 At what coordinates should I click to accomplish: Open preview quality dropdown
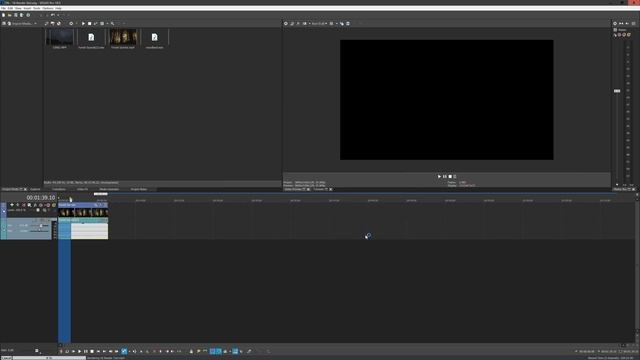point(319,24)
